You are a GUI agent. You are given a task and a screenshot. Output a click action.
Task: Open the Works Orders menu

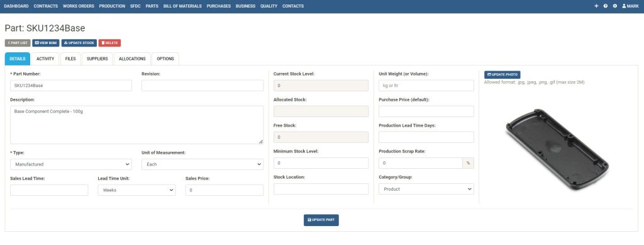79,6
